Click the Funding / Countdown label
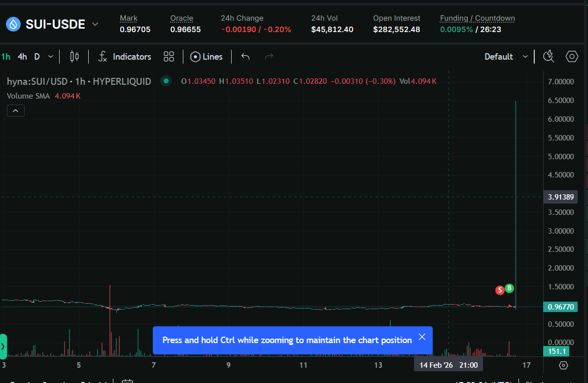This screenshot has height=383, width=588. (478, 18)
